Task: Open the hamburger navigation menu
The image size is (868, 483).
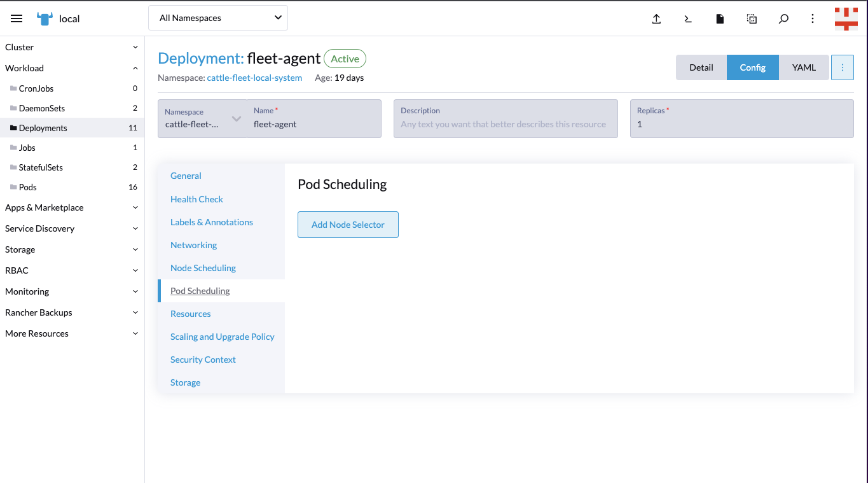Action: [x=17, y=18]
